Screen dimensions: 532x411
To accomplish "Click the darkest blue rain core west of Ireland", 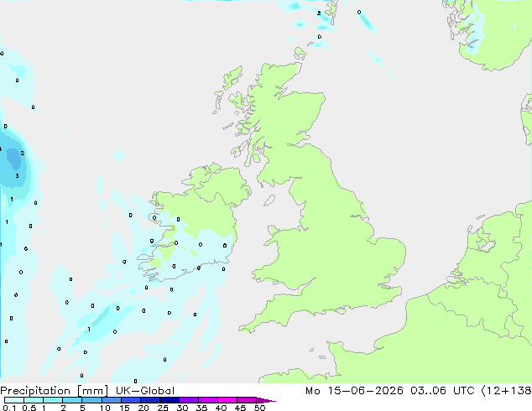I will point(14,159).
